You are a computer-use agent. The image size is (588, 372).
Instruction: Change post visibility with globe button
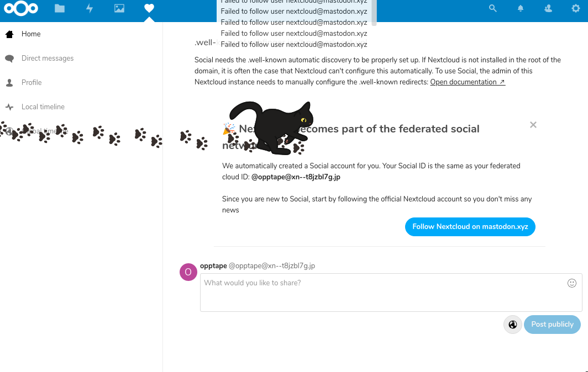[513, 325]
